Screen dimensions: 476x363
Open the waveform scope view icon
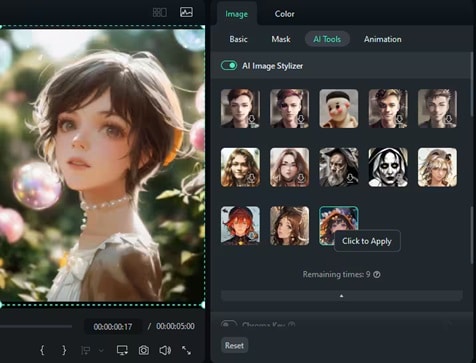(186, 12)
